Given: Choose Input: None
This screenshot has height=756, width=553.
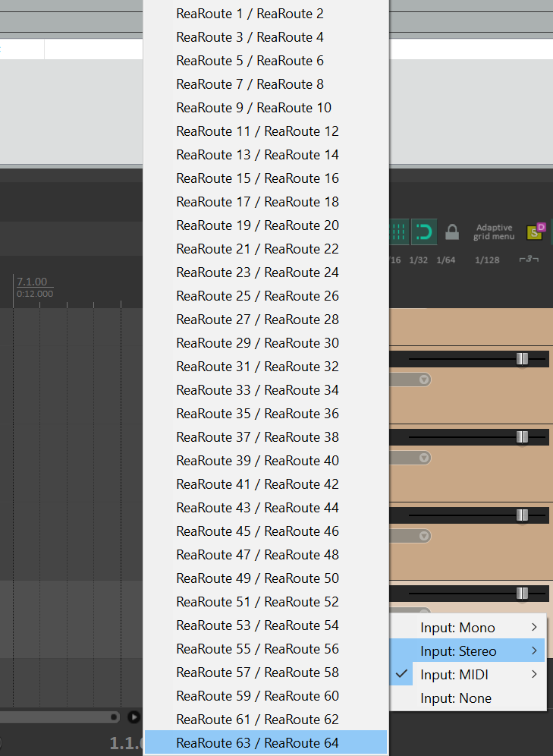Looking at the screenshot, I should [x=468, y=698].
